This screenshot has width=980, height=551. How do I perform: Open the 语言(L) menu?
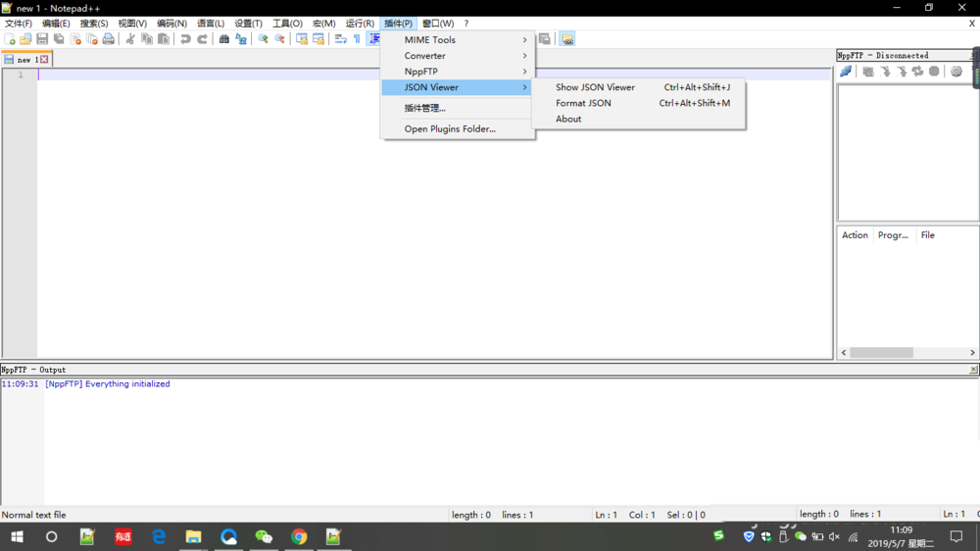[x=211, y=24]
